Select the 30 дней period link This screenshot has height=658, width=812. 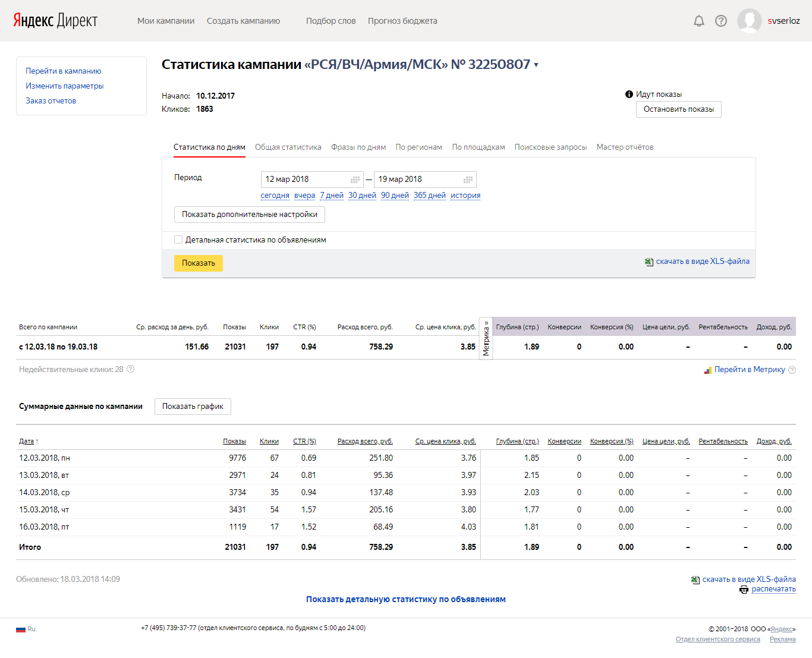(362, 195)
